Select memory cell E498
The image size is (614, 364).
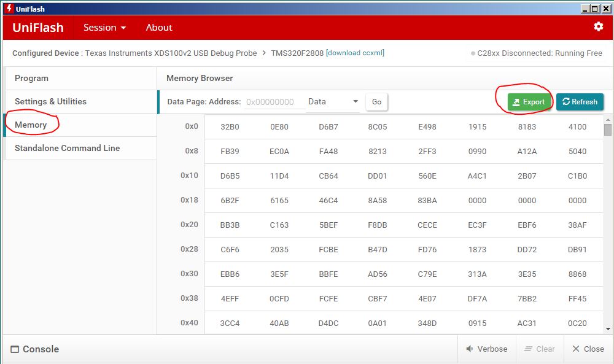pos(427,127)
